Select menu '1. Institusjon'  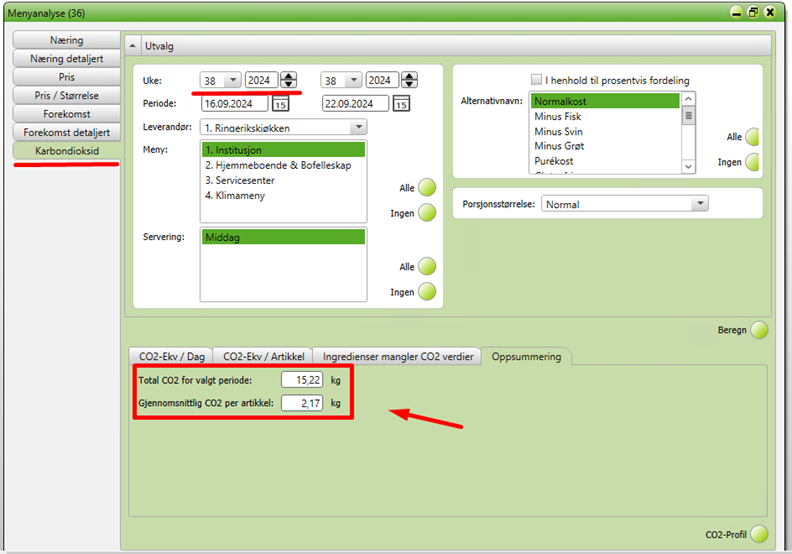point(283,150)
